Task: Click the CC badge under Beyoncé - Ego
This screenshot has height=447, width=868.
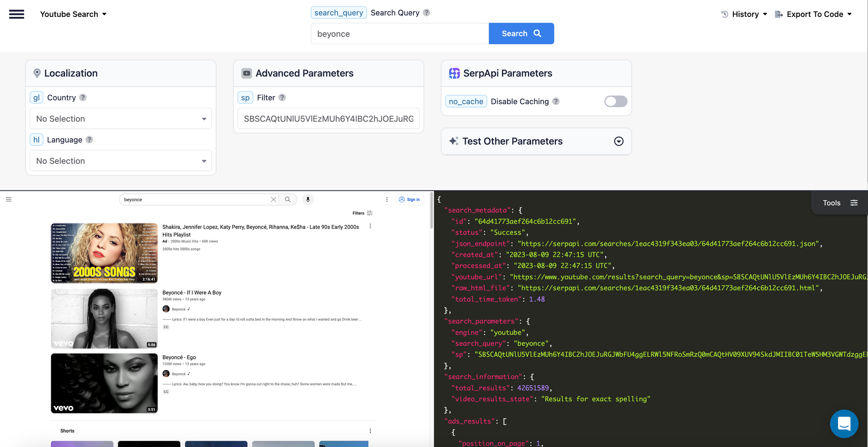Action: [x=166, y=392]
